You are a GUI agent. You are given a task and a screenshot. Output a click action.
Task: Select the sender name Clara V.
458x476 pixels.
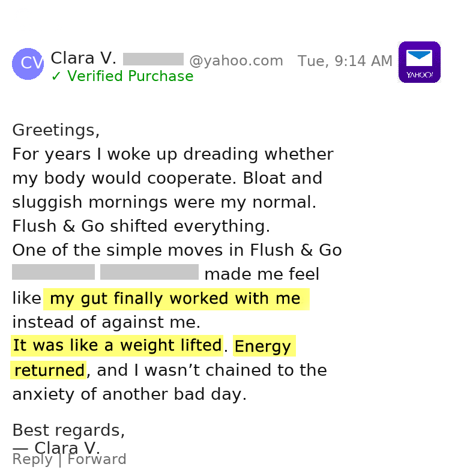83,58
